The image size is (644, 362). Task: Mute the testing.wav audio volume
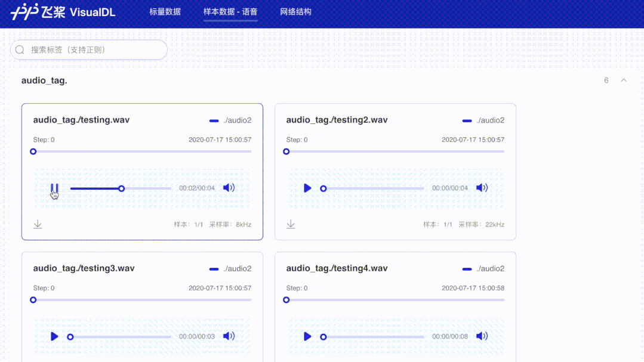point(229,187)
